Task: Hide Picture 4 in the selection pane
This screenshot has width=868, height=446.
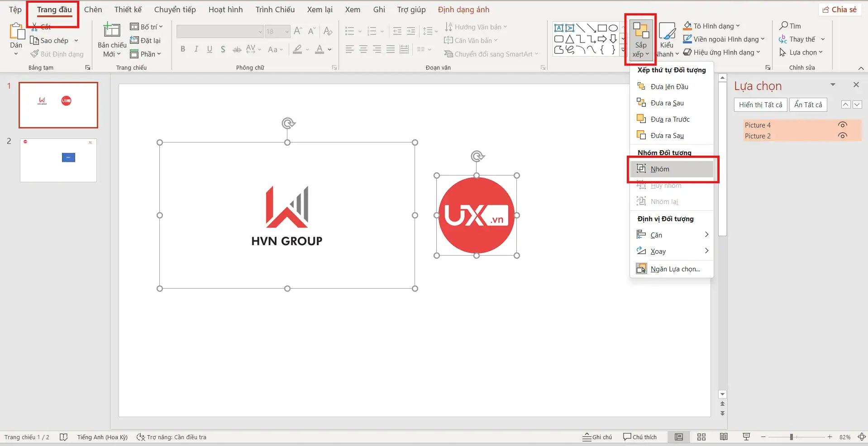Action: tap(842, 125)
